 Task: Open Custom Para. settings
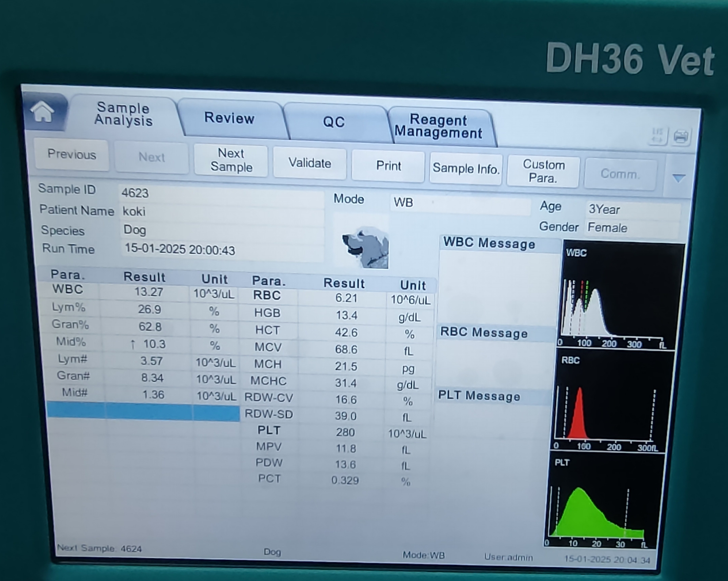point(543,171)
